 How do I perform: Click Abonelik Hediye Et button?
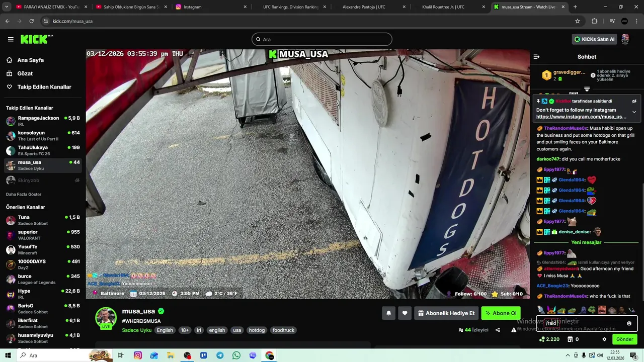446,313
